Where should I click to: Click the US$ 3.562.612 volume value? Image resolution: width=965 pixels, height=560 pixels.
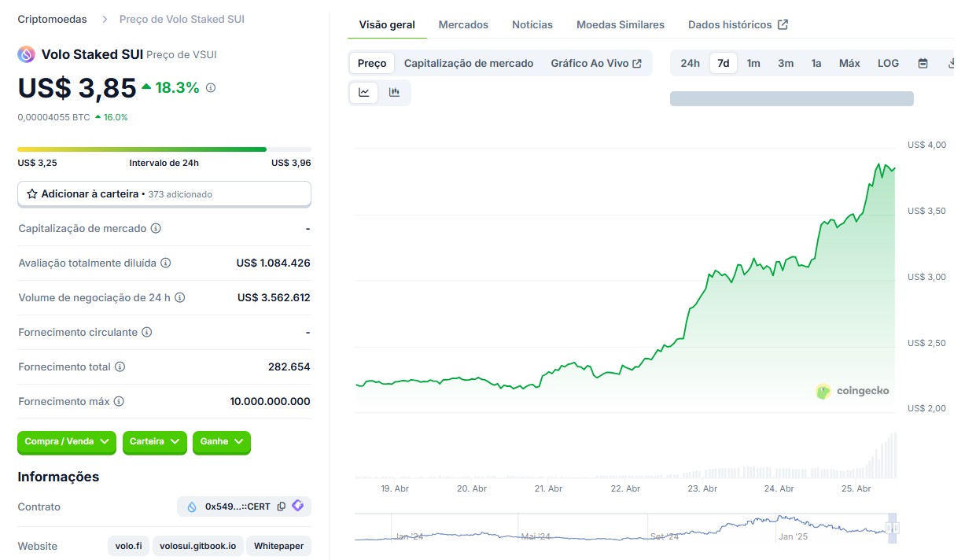(274, 297)
